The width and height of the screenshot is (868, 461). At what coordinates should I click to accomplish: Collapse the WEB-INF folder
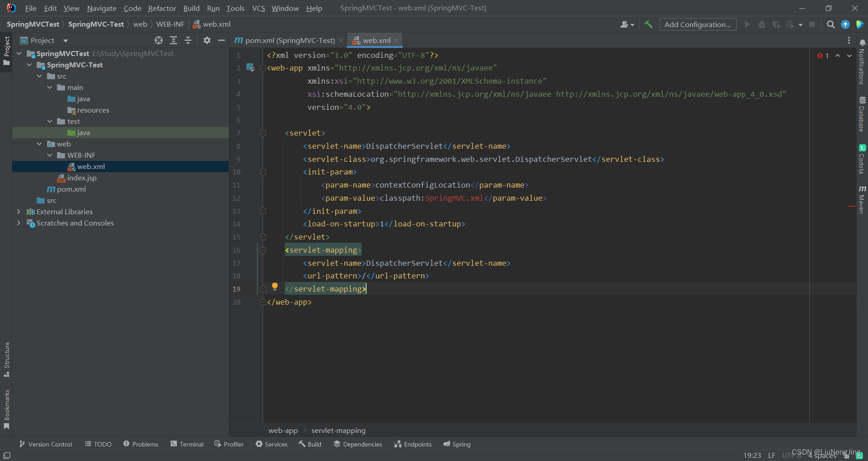pyautogui.click(x=50, y=155)
